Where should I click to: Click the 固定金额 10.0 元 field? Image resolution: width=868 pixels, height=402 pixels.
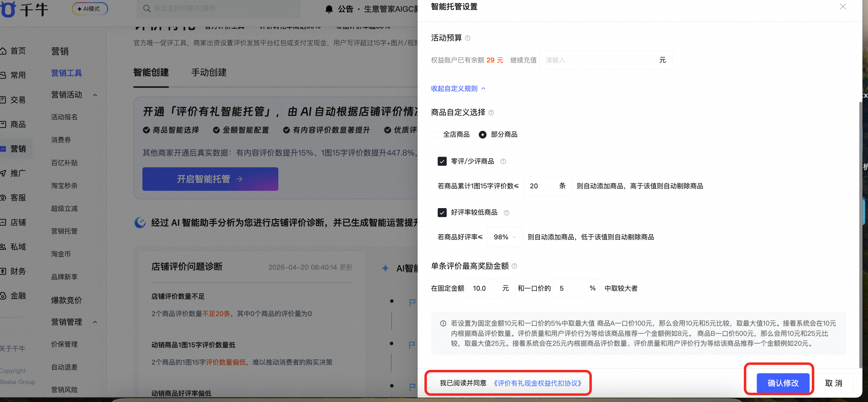pyautogui.click(x=491, y=288)
